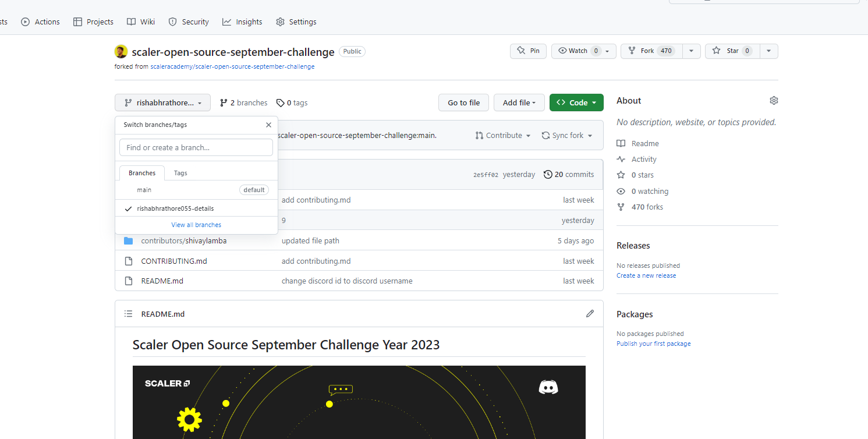Screen dimensions: 868x439
Task: Click the pencil icon to edit README.md
Action: [x=590, y=314]
